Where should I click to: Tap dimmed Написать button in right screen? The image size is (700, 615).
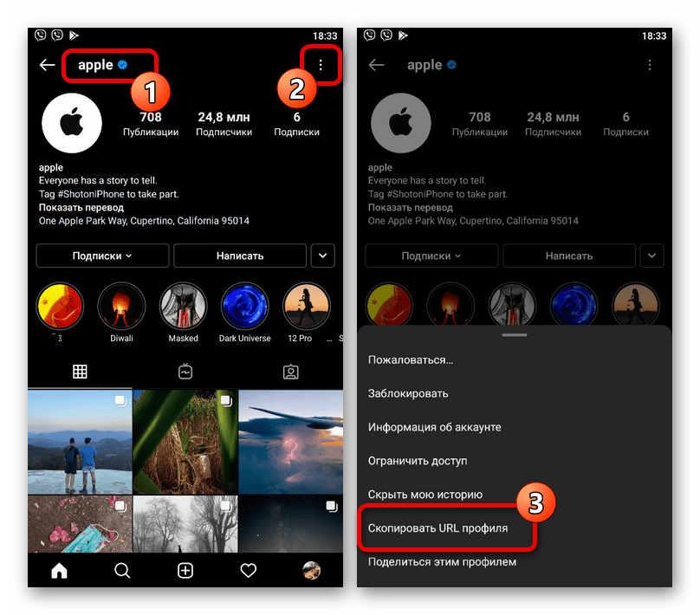568,256
